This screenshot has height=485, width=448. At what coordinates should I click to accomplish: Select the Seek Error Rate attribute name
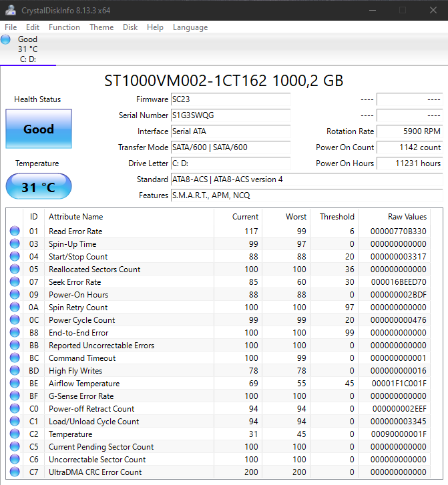pos(75,282)
